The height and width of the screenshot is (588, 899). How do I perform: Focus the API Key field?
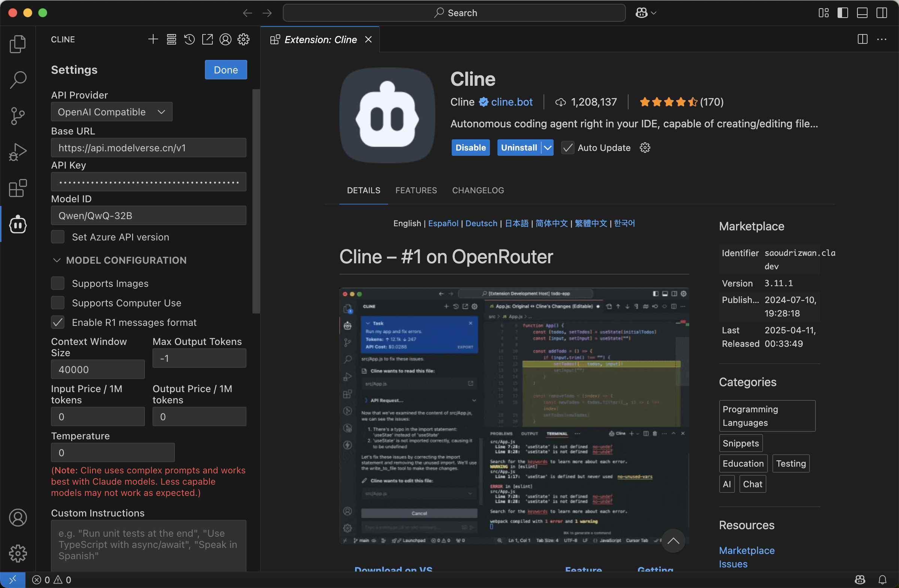(x=148, y=182)
